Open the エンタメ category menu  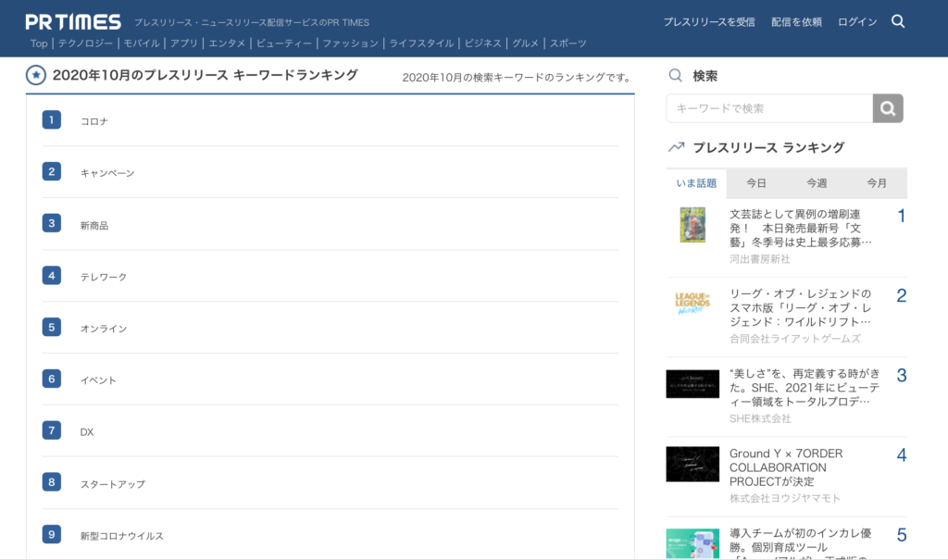coord(227,44)
